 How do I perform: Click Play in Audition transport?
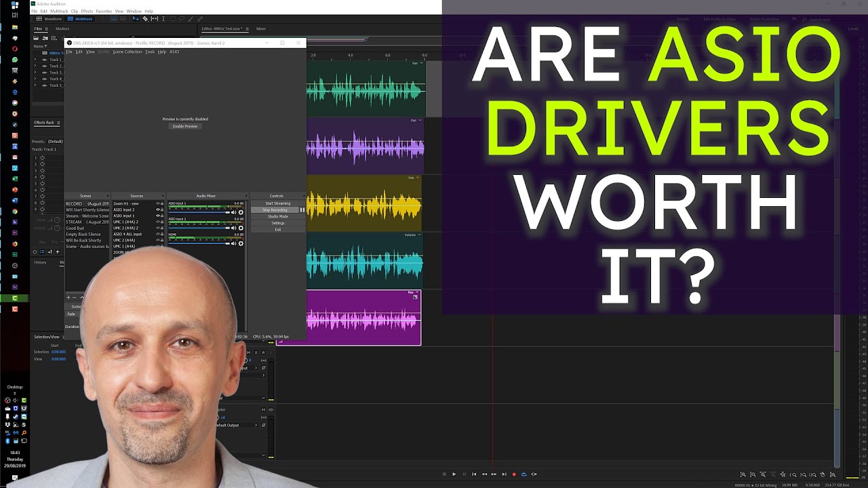click(x=454, y=474)
